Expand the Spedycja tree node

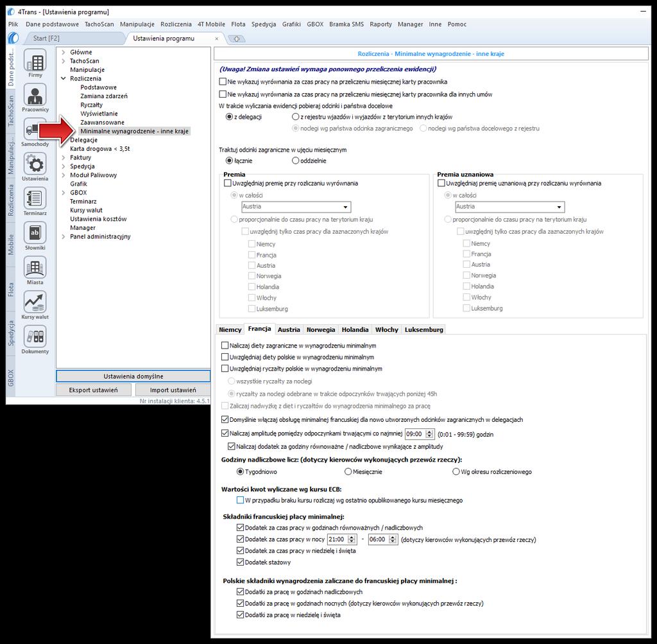[x=64, y=166]
